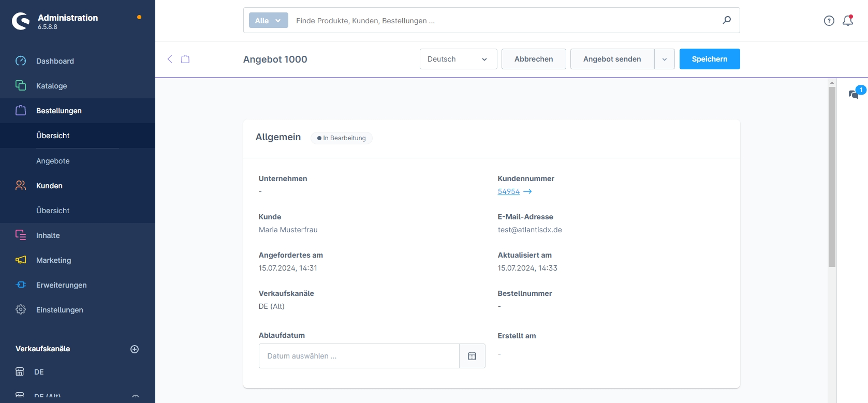Open the Alle search filter dropdown
Viewport: 868px width, 403px height.
[x=268, y=21]
